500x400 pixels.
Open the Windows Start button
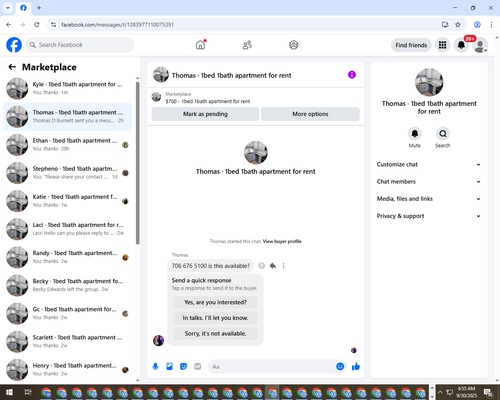point(9,392)
